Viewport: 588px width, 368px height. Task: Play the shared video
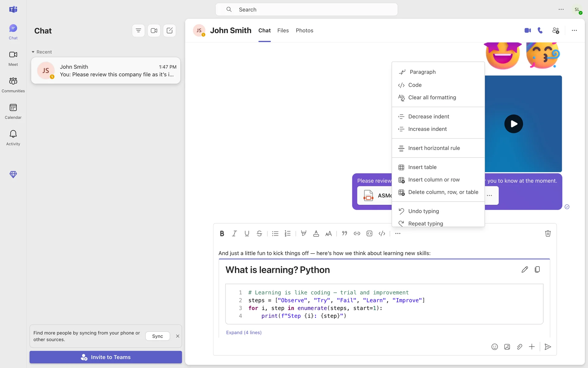tap(514, 124)
